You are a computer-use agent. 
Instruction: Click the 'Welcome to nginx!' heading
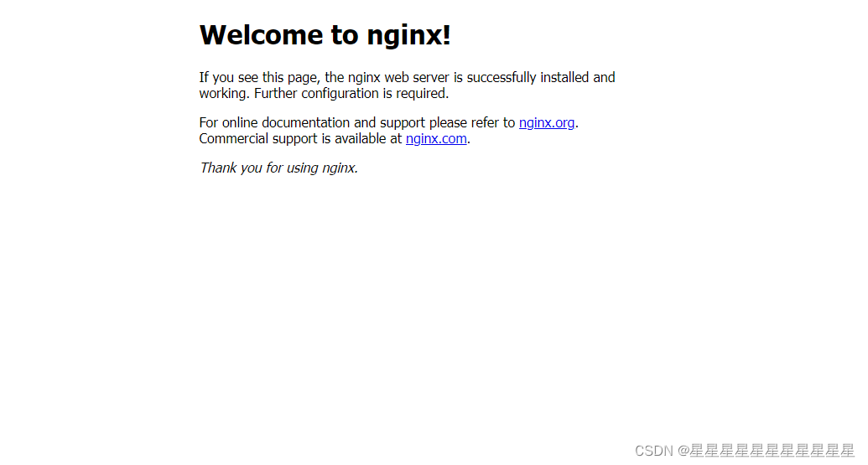click(x=325, y=35)
